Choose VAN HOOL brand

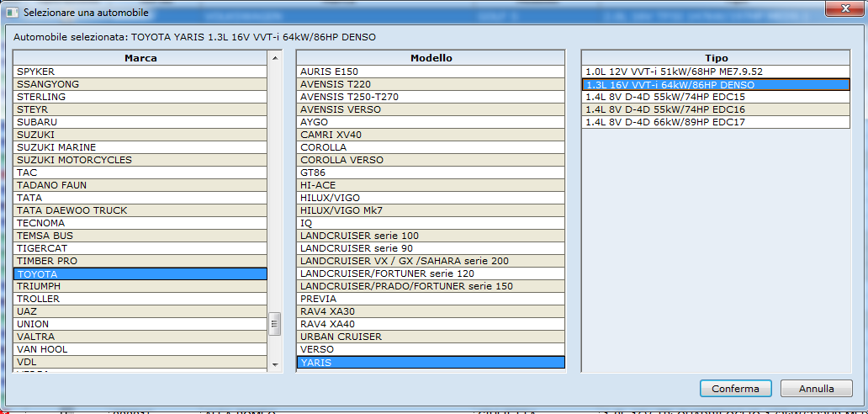[x=140, y=349]
